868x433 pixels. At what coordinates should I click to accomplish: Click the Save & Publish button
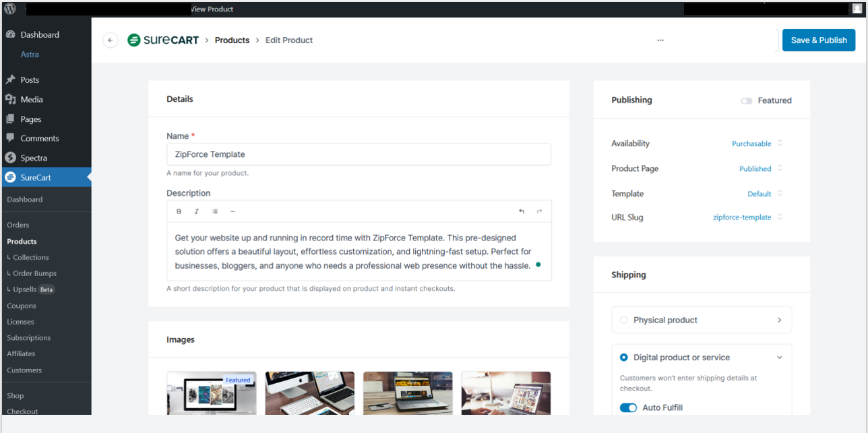coord(819,40)
